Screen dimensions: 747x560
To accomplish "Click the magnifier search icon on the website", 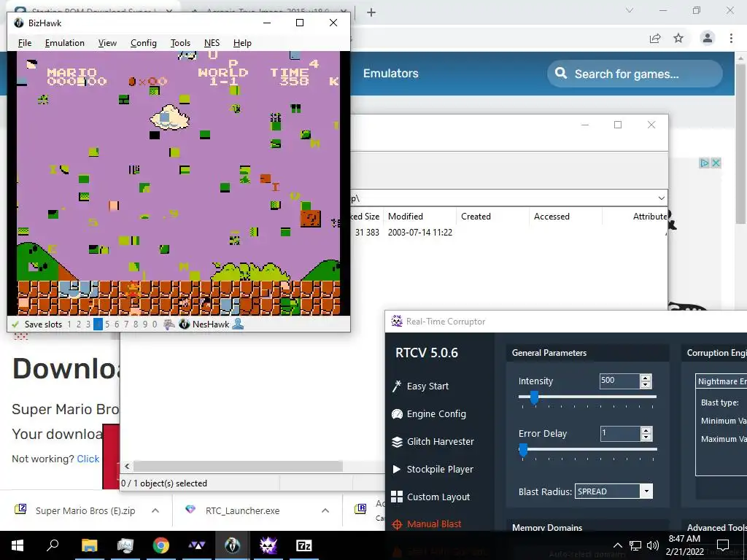I will click(561, 74).
